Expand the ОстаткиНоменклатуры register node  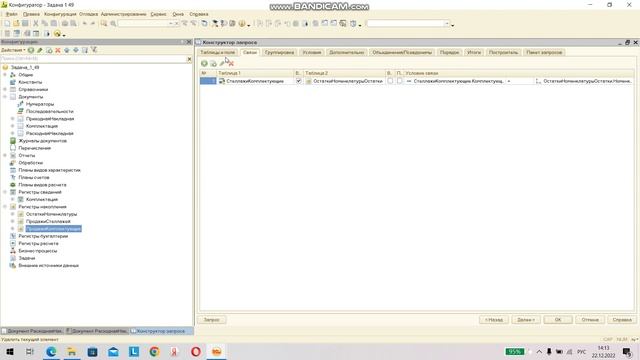click(x=13, y=214)
